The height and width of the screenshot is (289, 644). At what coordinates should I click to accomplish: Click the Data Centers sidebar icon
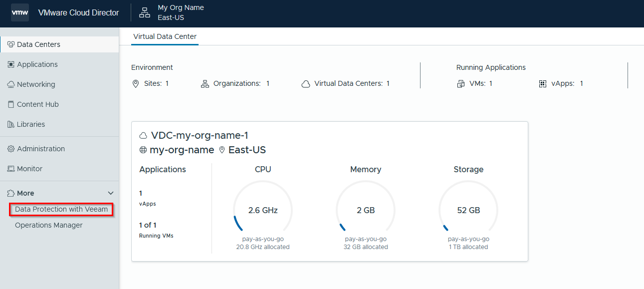(x=11, y=44)
